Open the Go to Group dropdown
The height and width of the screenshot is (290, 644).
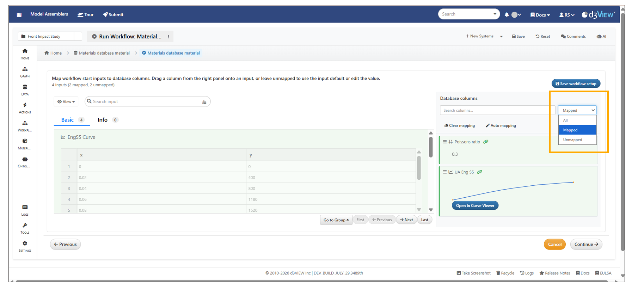pyautogui.click(x=336, y=220)
